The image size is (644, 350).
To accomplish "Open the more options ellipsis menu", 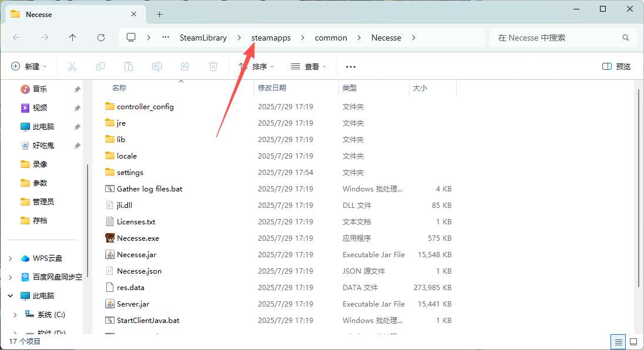I will coord(351,66).
